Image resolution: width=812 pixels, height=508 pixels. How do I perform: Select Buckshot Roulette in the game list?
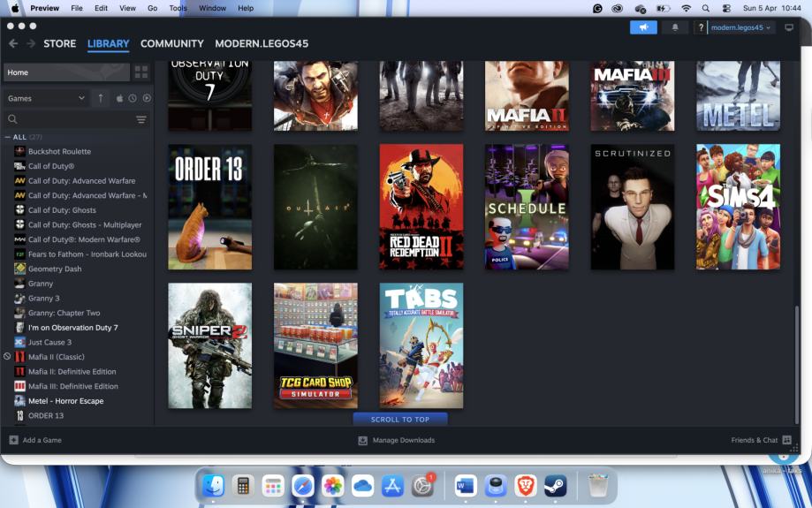click(x=59, y=151)
